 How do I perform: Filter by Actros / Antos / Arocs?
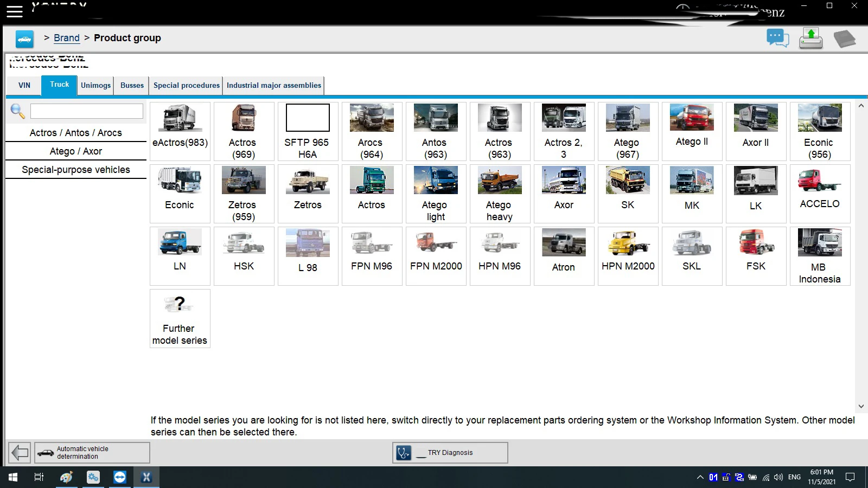[76, 133]
